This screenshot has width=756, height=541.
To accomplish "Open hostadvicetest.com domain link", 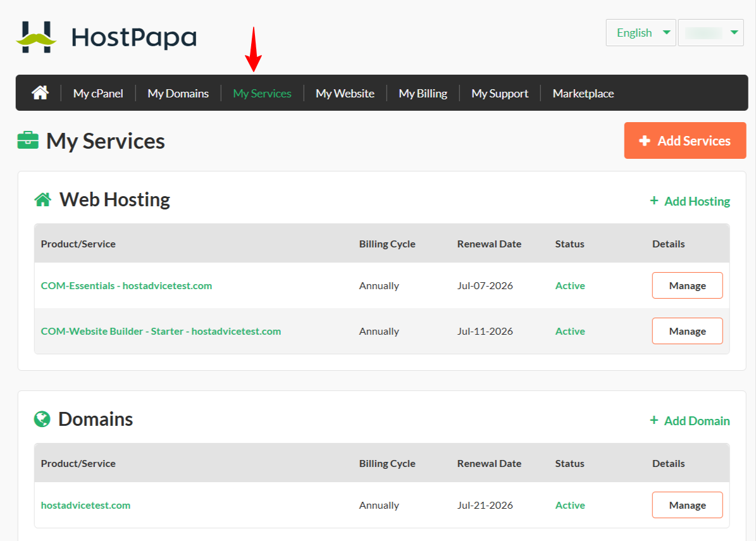I will point(86,506).
